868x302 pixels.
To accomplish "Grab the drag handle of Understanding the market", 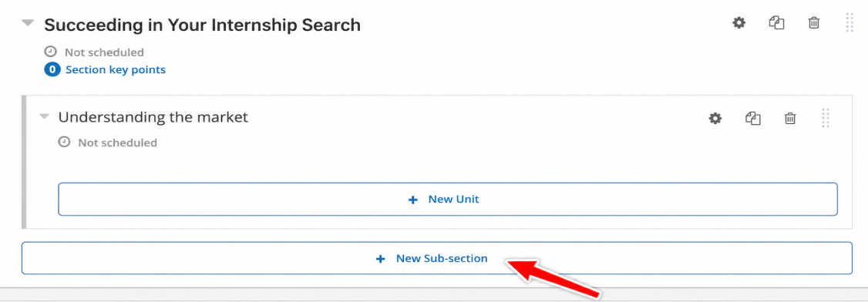I will tap(826, 118).
